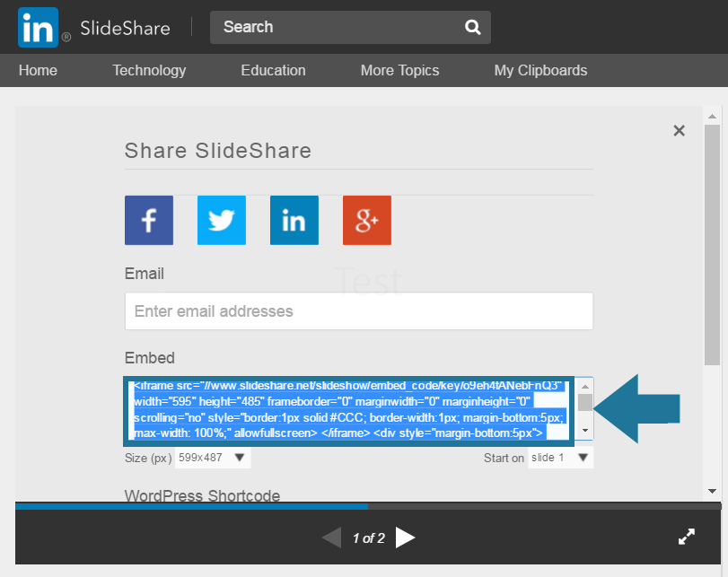Click the slide progress bar
Viewport: 728px width, 577px height.
tap(368, 506)
